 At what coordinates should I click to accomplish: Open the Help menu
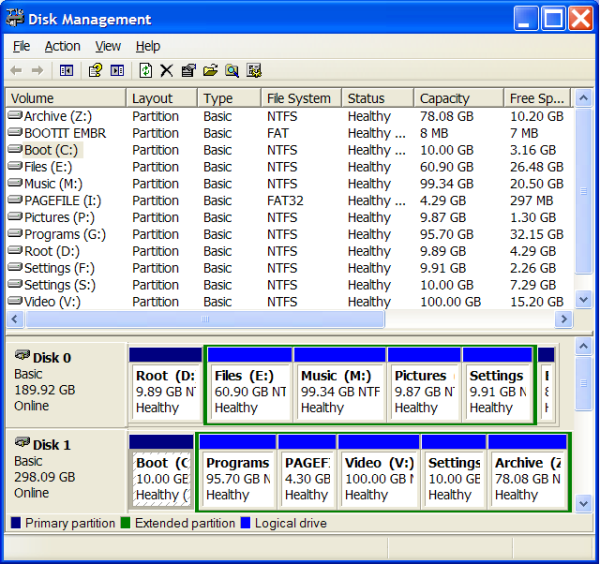click(148, 46)
